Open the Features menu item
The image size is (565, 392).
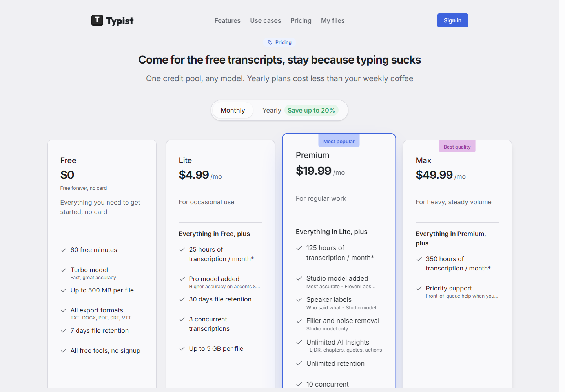(x=228, y=20)
